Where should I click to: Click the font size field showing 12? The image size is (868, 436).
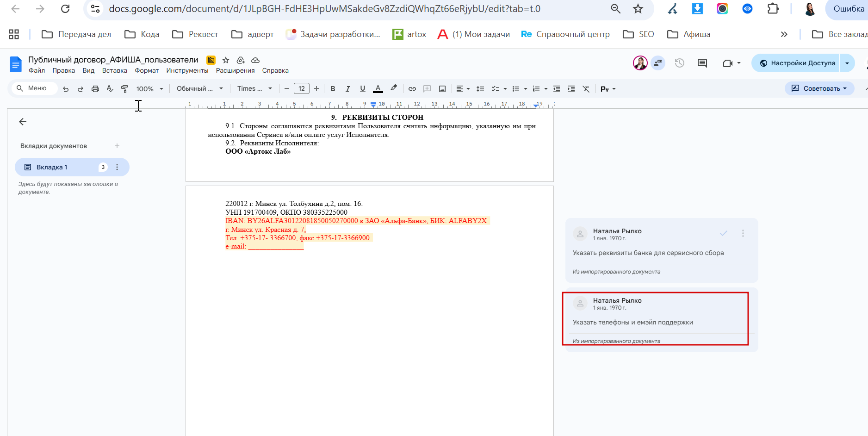coord(302,89)
